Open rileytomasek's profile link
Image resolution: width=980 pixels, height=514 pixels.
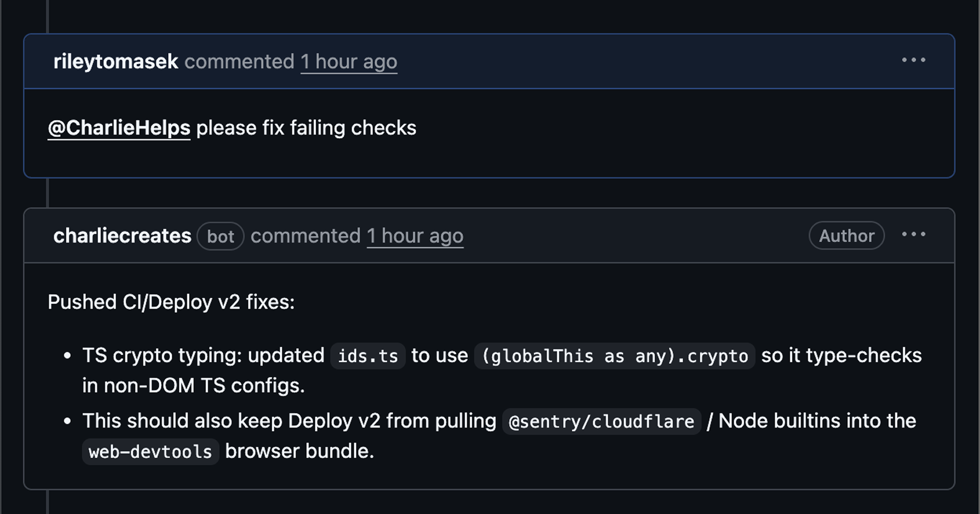coord(115,61)
